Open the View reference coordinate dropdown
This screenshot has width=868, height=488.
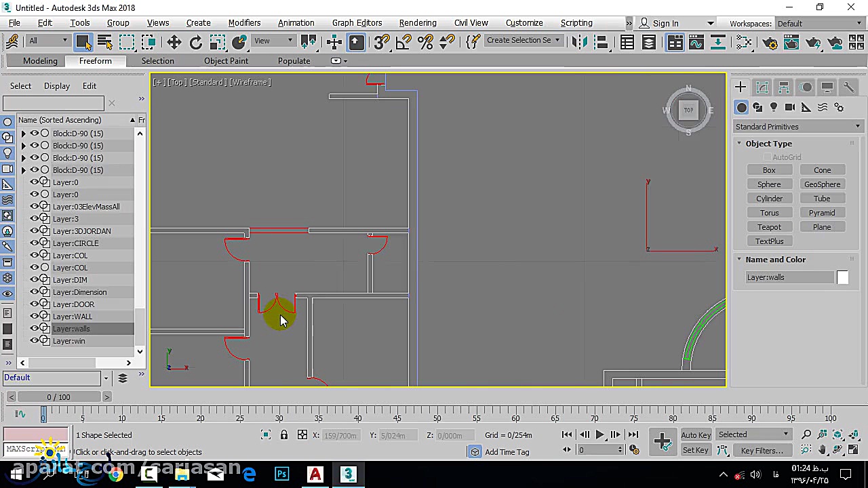coord(273,41)
